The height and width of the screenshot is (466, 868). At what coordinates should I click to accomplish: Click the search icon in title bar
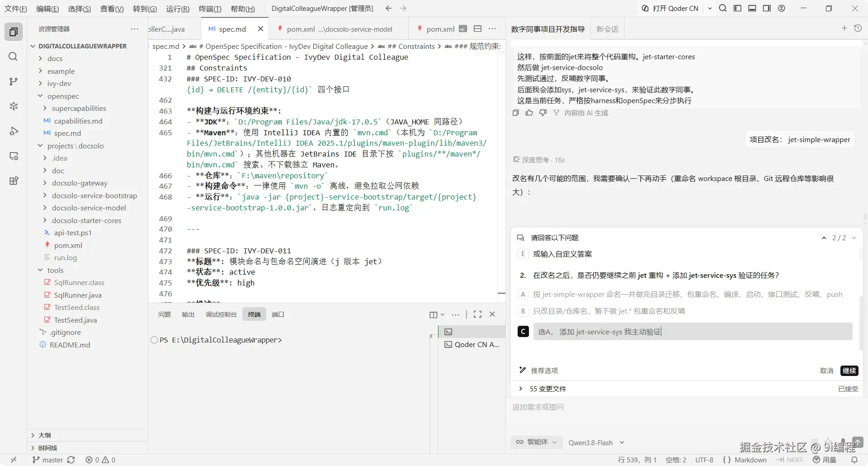coord(723,8)
